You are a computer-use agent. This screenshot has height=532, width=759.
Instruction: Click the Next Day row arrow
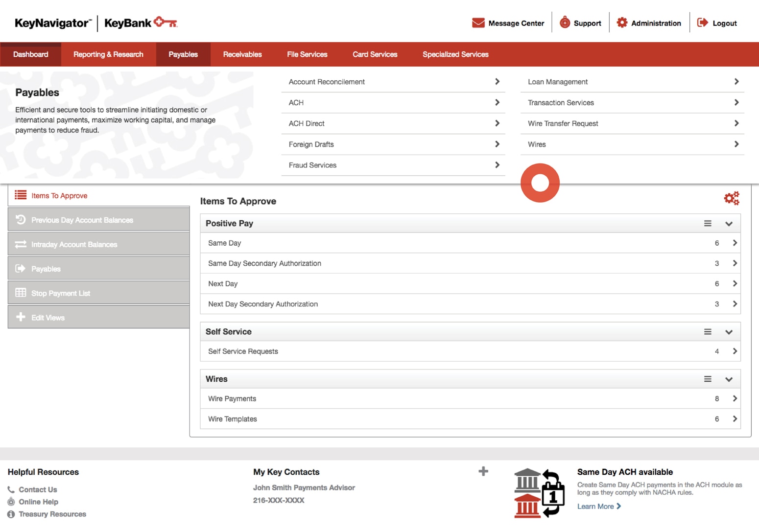735,283
